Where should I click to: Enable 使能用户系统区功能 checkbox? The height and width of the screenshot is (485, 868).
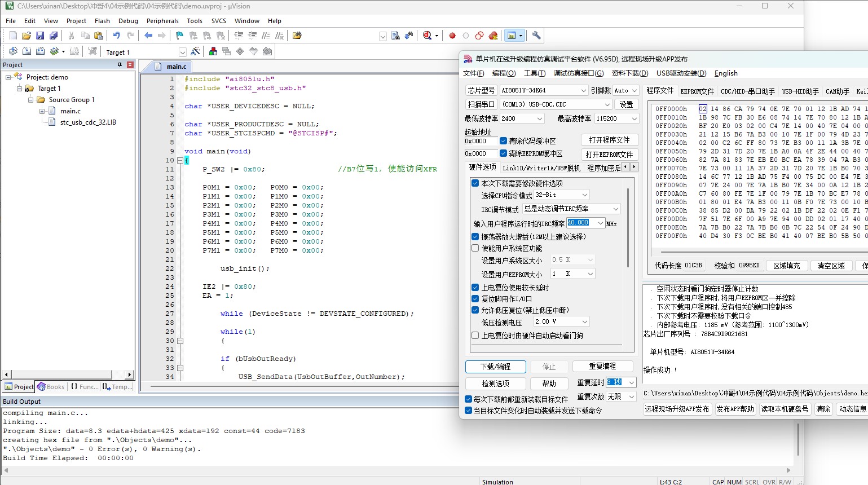[x=475, y=248]
